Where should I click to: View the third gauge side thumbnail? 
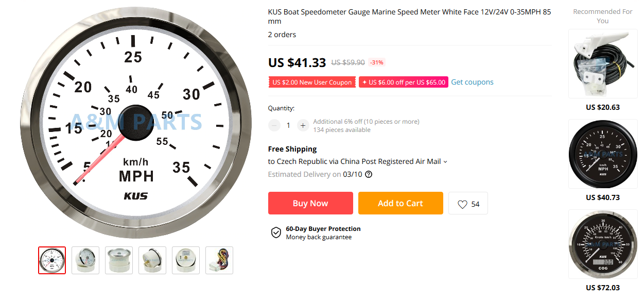click(x=119, y=260)
